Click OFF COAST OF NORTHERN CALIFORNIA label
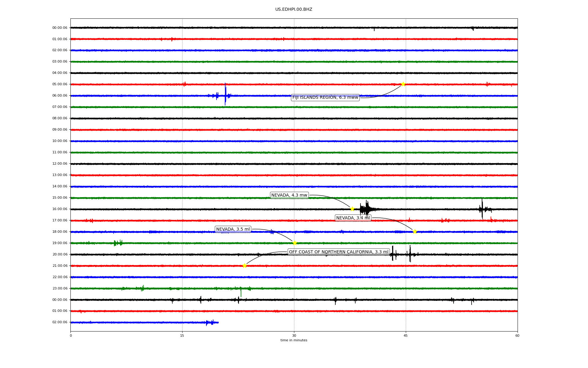This screenshot has height=368, width=588. click(338, 252)
